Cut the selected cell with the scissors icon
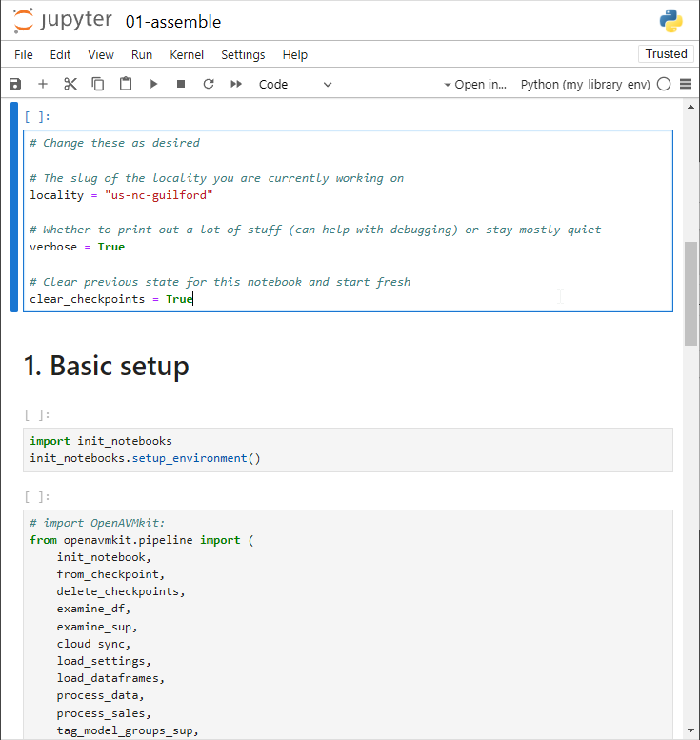 pos(70,84)
